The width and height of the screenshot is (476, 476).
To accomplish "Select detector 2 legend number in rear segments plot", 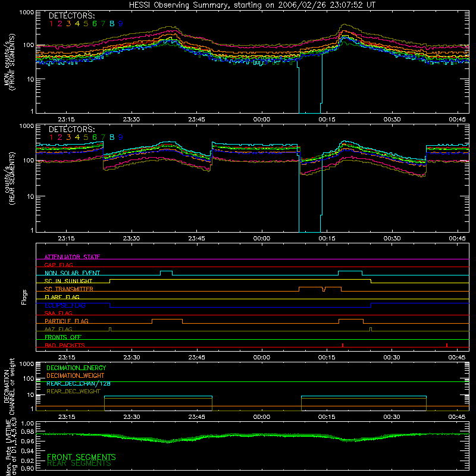I will [x=60, y=137].
